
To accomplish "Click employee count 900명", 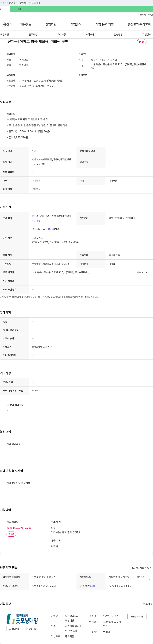I will tap(107, 632).
